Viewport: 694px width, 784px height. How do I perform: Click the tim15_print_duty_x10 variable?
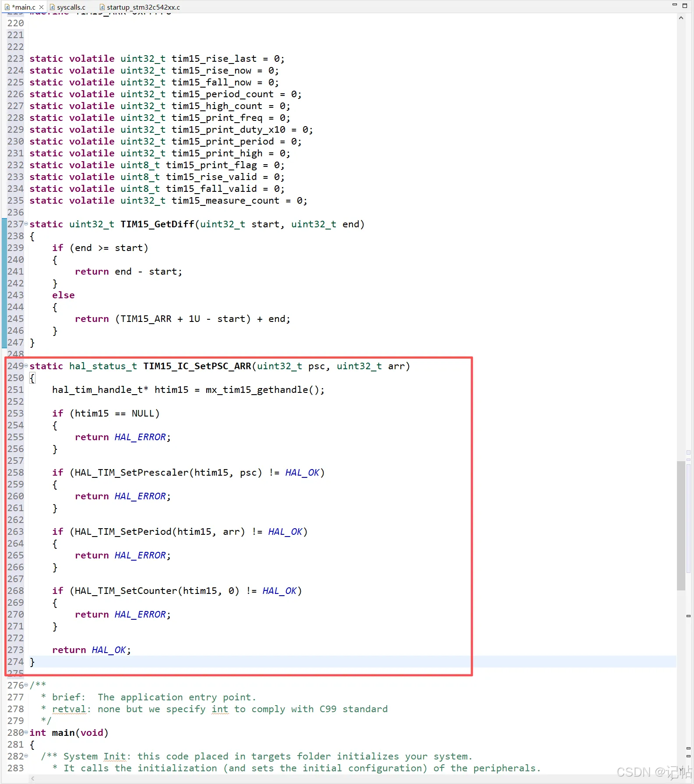(x=228, y=130)
